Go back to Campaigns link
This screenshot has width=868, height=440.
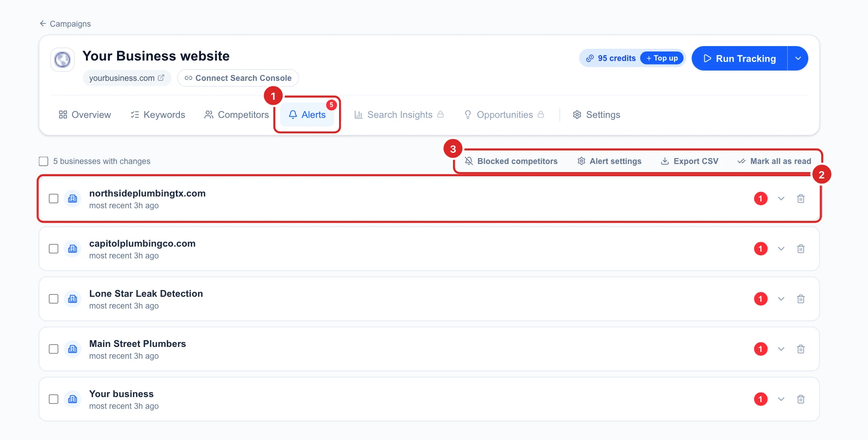pos(65,24)
